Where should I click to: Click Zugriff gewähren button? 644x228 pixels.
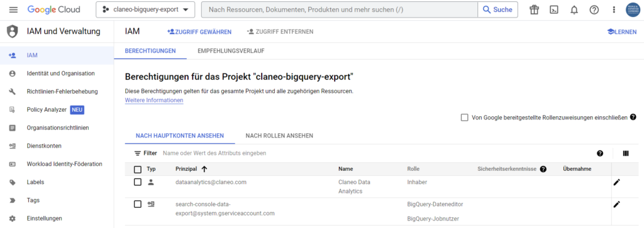pyautogui.click(x=199, y=31)
